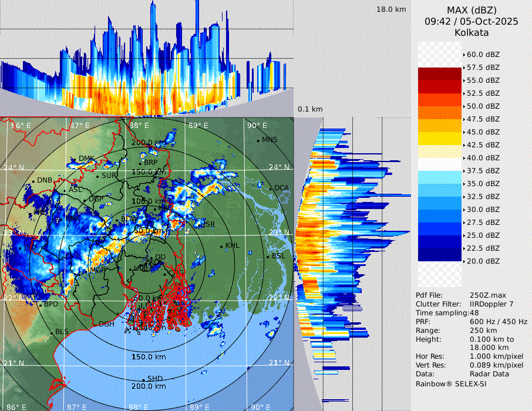Click the dark red swatch below 57.5 dBZ
The width and height of the screenshot is (532, 411).
coord(440,74)
